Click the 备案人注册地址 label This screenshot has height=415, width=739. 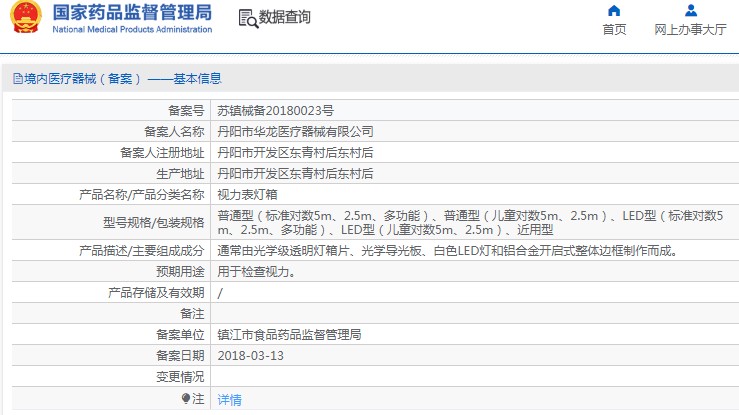(x=162, y=153)
